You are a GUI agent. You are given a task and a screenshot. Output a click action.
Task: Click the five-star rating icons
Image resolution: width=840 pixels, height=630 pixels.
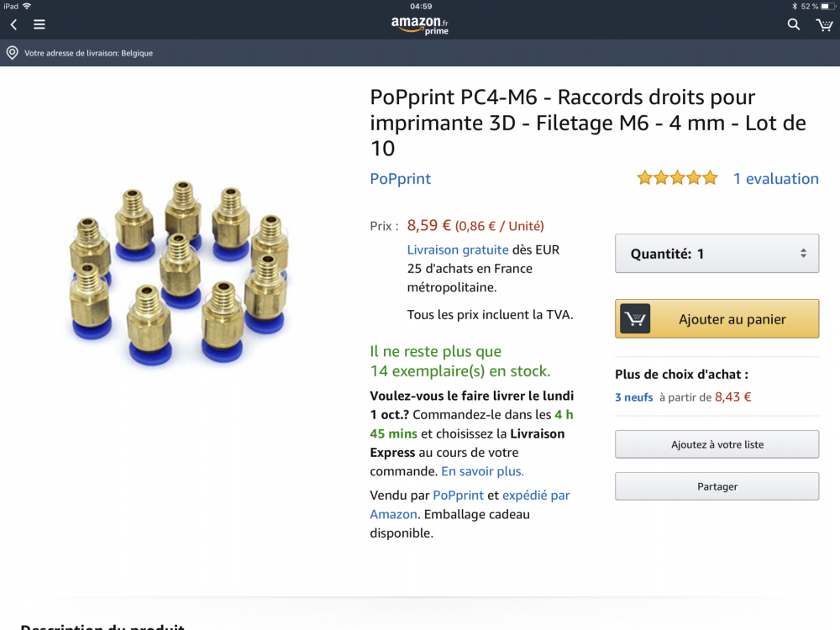click(x=677, y=178)
